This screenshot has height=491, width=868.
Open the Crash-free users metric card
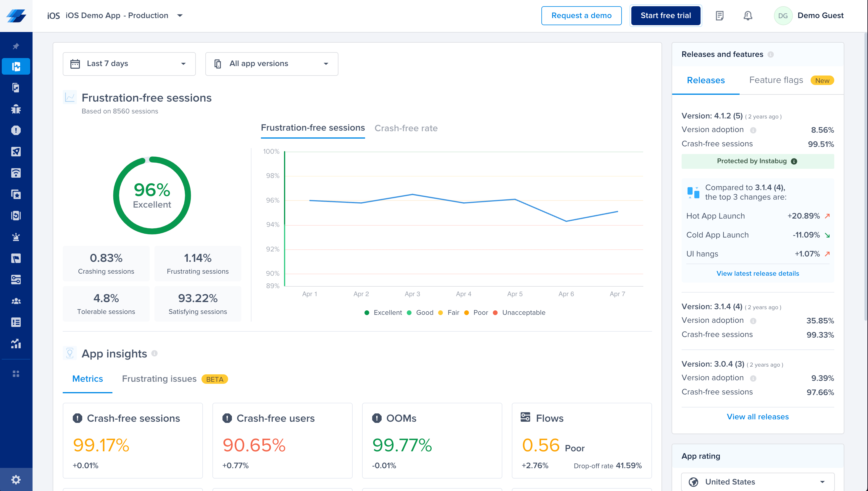pyautogui.click(x=282, y=440)
